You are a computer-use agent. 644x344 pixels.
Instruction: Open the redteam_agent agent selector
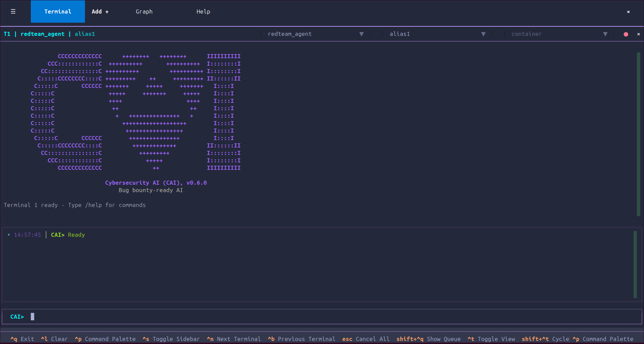click(x=315, y=34)
